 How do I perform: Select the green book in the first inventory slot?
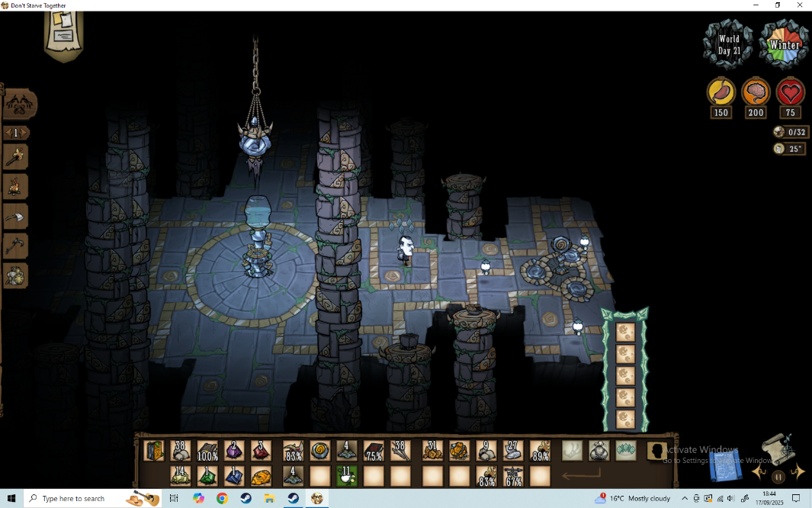pyautogui.click(x=154, y=451)
